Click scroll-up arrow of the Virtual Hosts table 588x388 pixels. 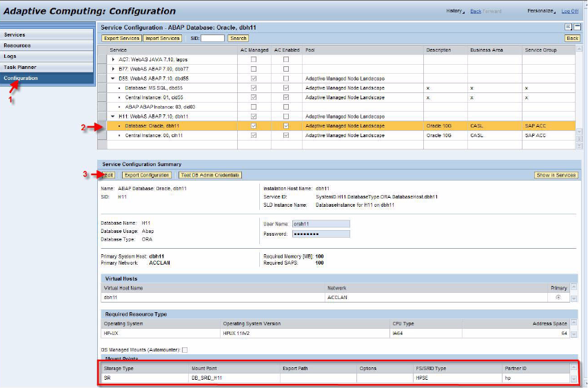(x=574, y=287)
